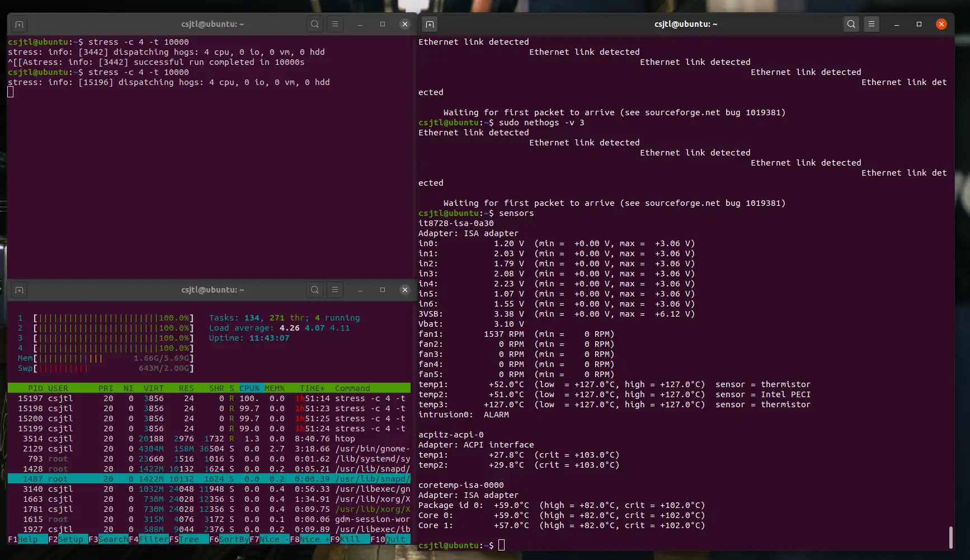The image size is (970, 560).
Task: Add new tab in the sensors terminal
Action: (x=430, y=24)
